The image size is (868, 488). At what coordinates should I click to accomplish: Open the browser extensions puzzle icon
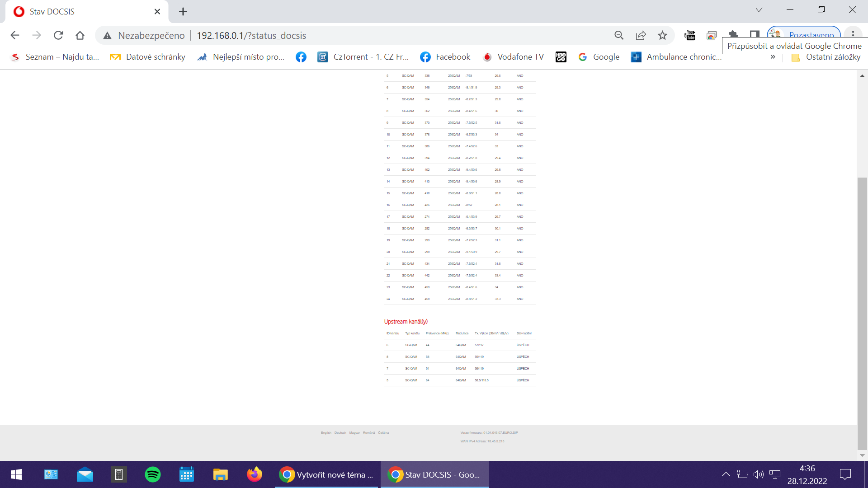coord(733,35)
